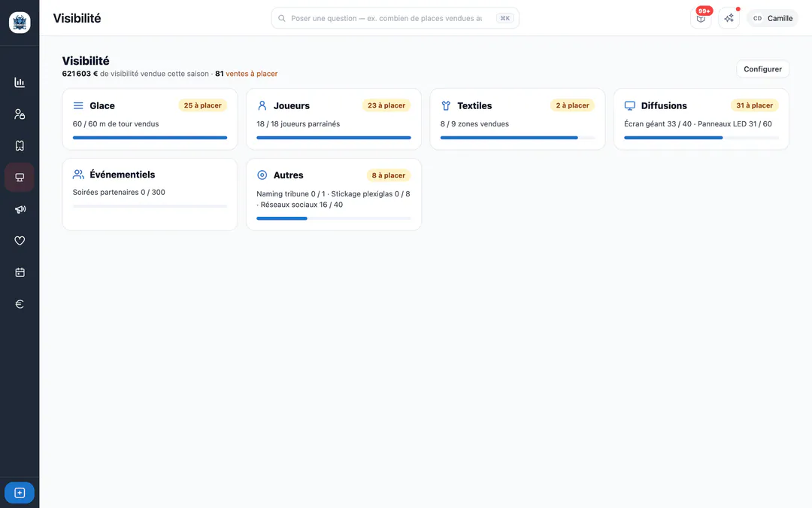
Task: Focus the 'Poser une question' search field
Action: [395, 18]
